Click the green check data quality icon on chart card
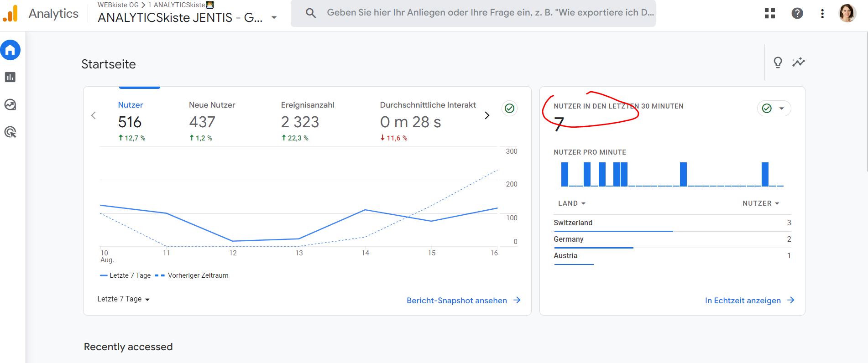The height and width of the screenshot is (363, 868). (510, 109)
